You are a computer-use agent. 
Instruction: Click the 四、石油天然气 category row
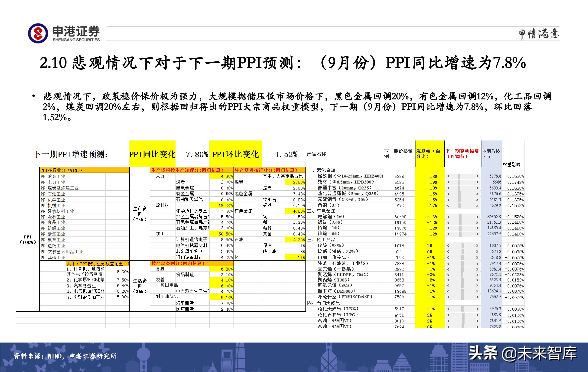(324, 303)
